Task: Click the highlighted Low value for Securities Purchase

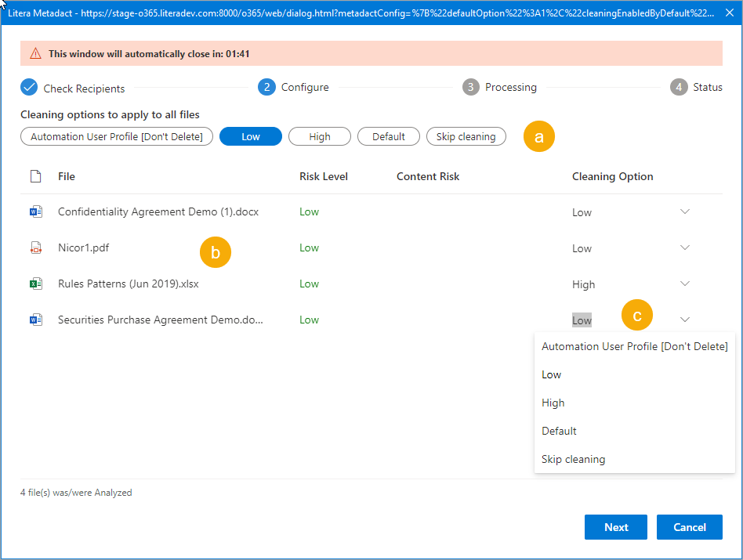Action: pyautogui.click(x=581, y=319)
